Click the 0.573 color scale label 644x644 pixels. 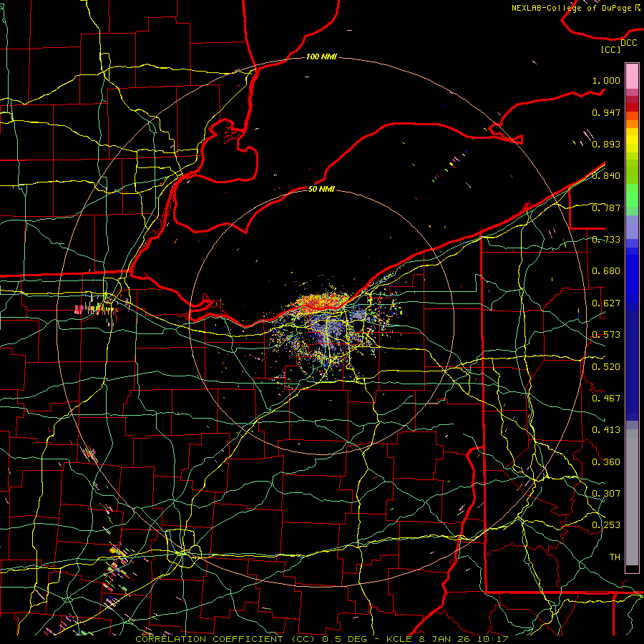pos(606,335)
